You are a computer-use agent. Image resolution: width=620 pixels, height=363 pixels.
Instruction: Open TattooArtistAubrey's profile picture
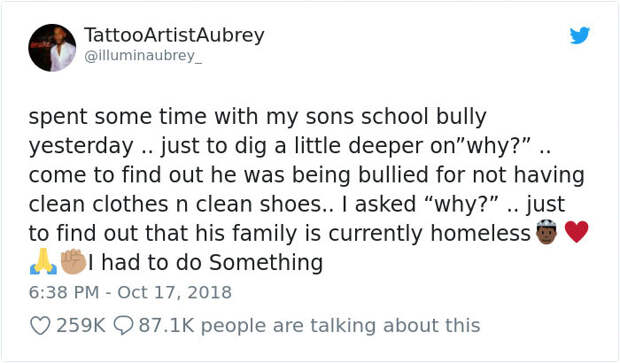52,48
